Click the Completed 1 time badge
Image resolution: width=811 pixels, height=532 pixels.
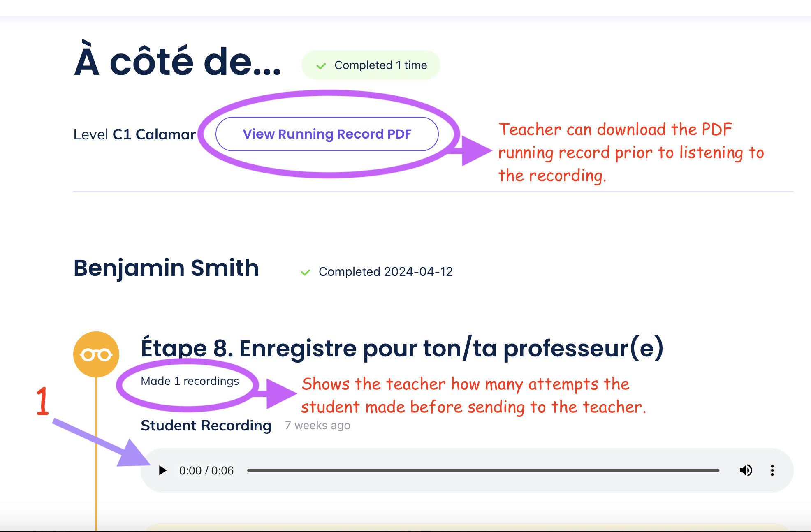[x=371, y=65]
